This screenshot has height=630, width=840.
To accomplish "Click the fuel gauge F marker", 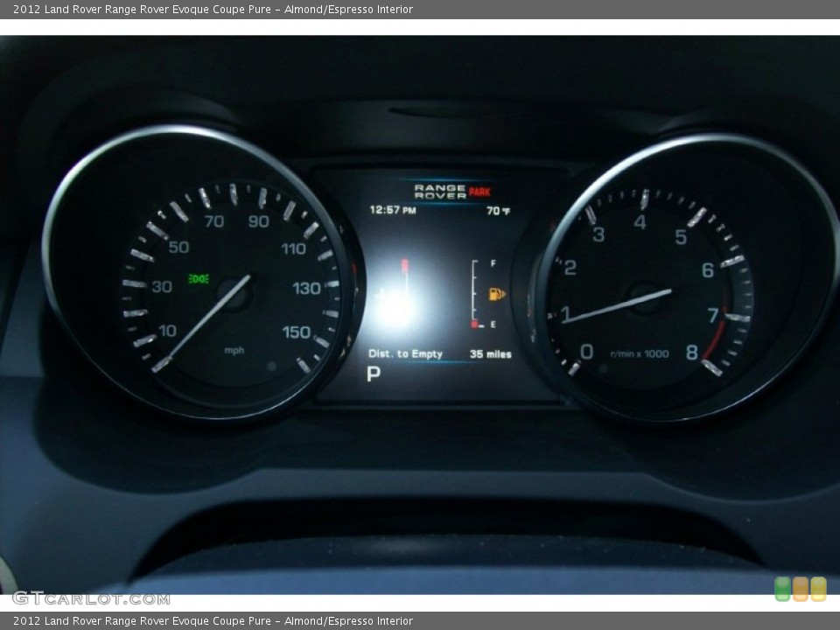I will 493,263.
